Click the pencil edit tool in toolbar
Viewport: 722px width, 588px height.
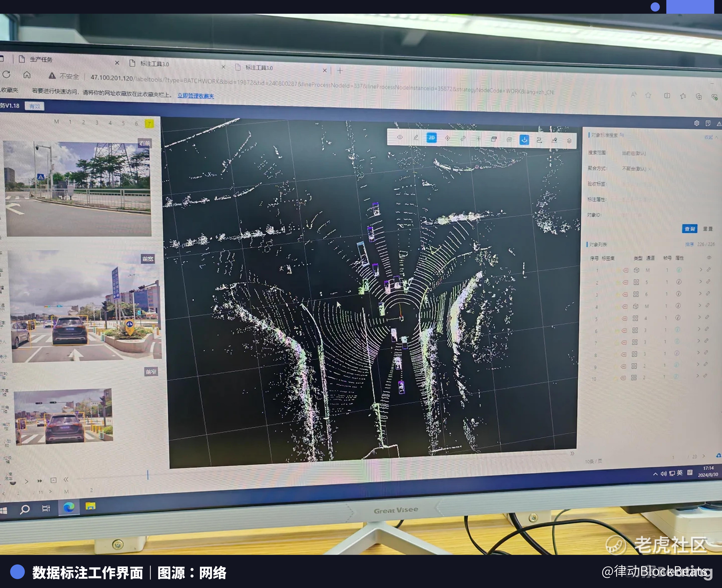coord(416,137)
